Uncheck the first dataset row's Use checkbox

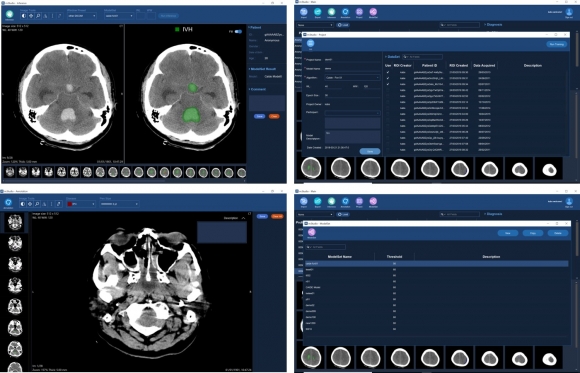coord(388,72)
